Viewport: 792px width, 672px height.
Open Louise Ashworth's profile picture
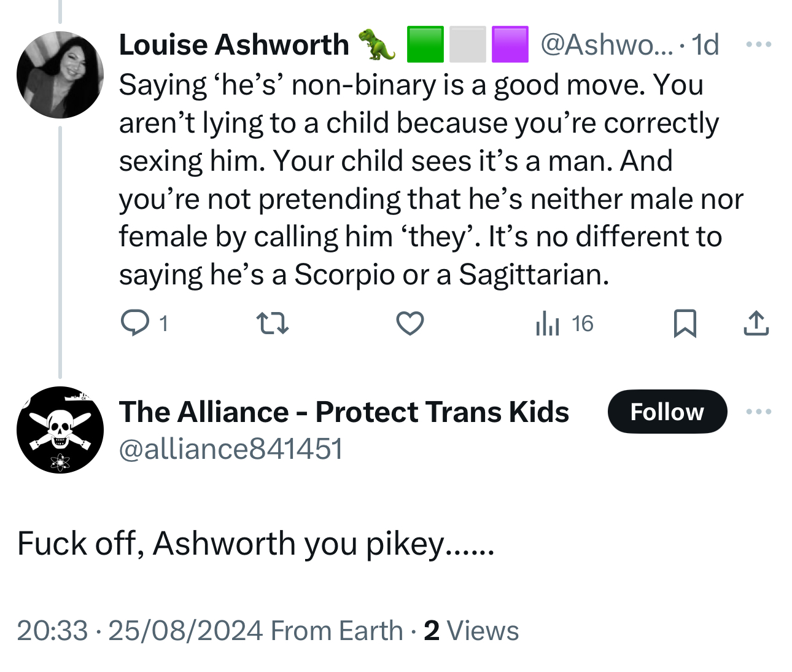click(60, 75)
